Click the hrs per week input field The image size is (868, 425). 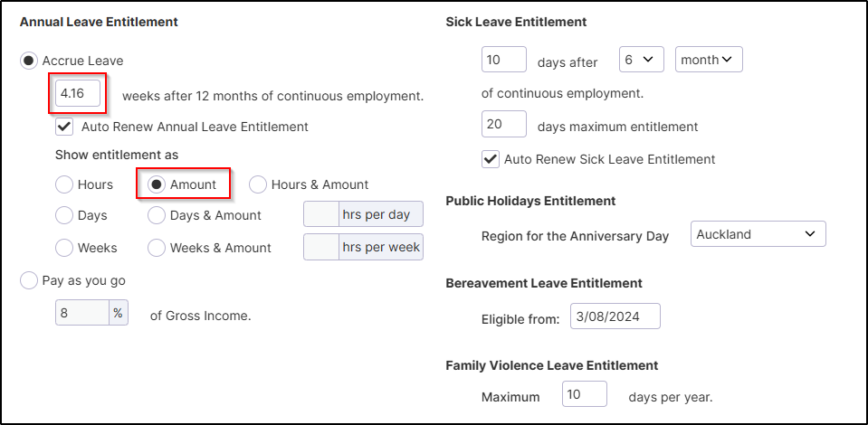coord(321,247)
